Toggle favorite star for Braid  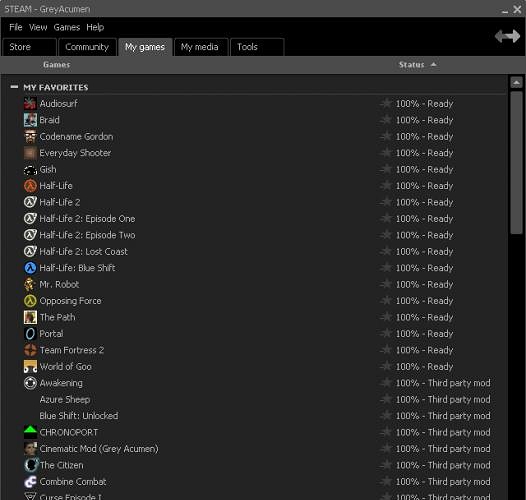[386, 120]
